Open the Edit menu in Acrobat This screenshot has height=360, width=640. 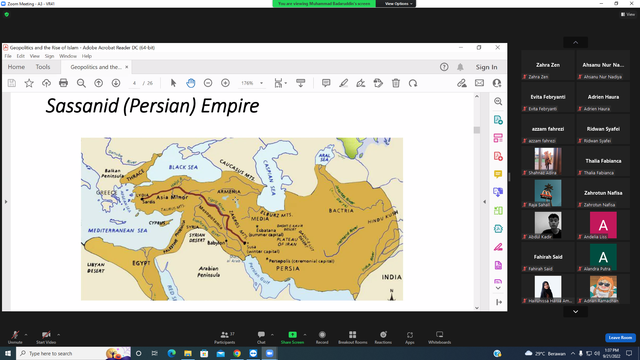tap(20, 56)
